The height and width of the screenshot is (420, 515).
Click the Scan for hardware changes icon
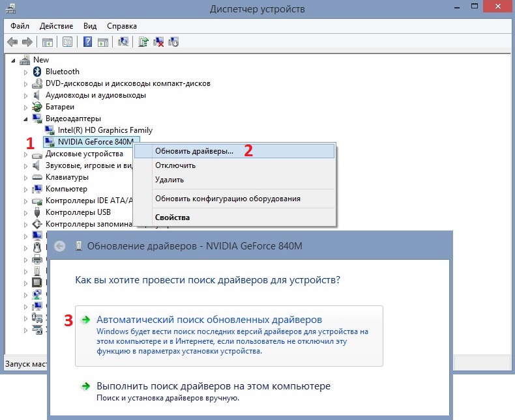(x=123, y=42)
